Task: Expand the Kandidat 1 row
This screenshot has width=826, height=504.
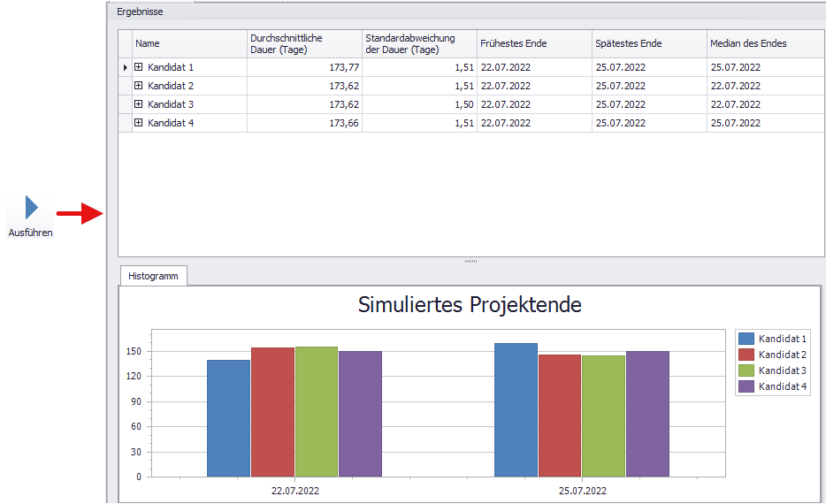Action: (138, 67)
